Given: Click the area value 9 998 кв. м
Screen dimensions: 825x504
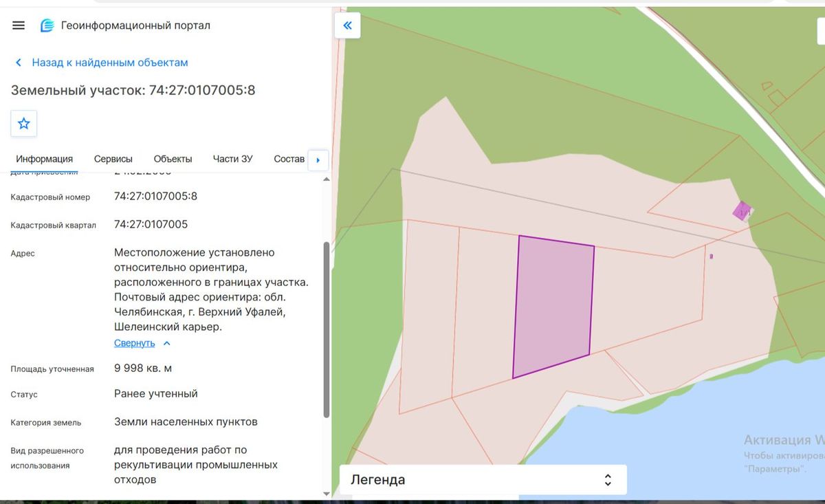Looking at the screenshot, I should click(x=143, y=369).
